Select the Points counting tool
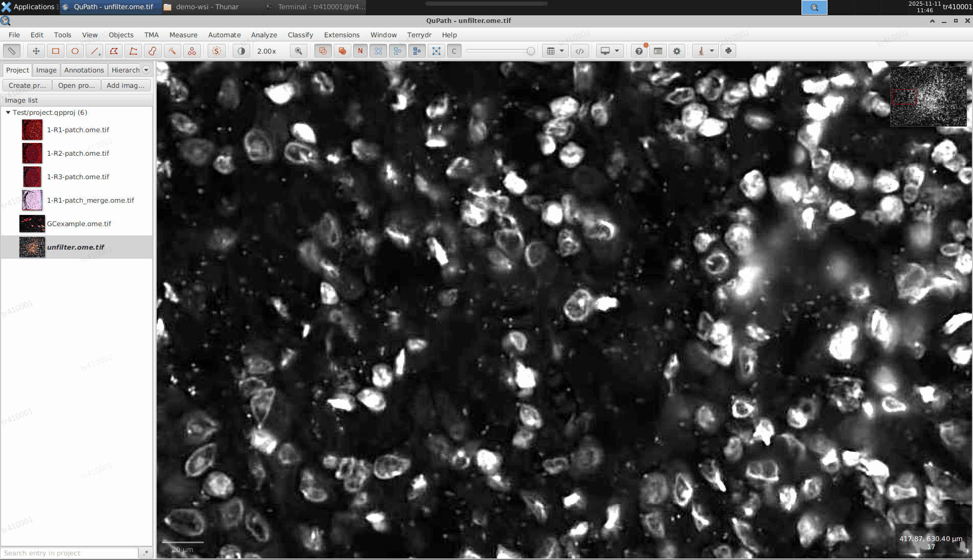The width and height of the screenshot is (973, 560). click(191, 51)
